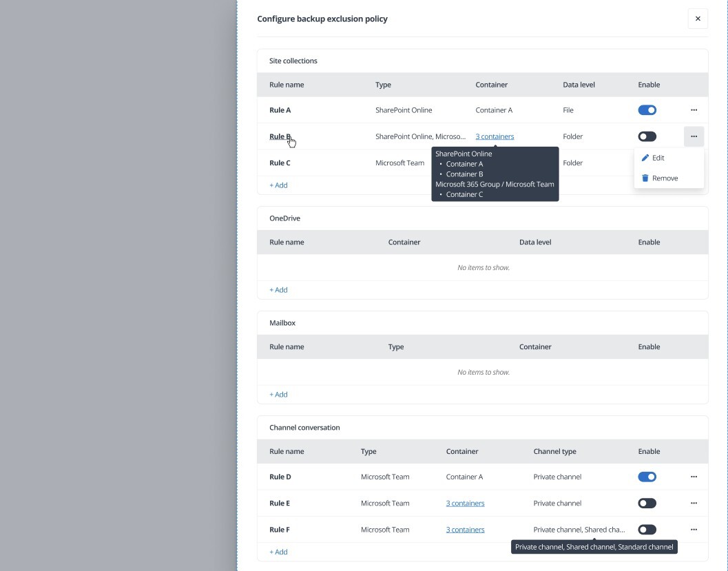This screenshot has height=571, width=728.
Task: Switch on the Rule F toggle
Action: click(647, 530)
